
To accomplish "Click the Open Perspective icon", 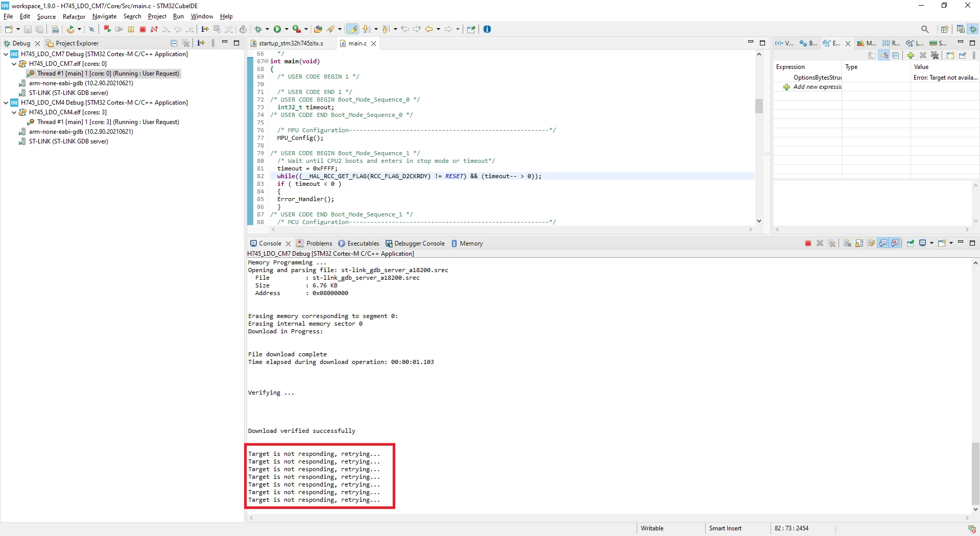I will click(944, 29).
